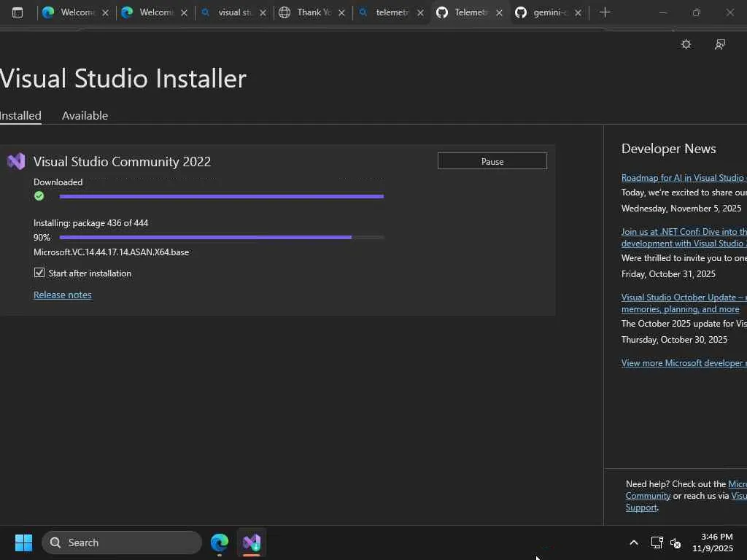Uncheck Start after installation checkbox
This screenshot has width=747, height=560.
[x=39, y=273]
